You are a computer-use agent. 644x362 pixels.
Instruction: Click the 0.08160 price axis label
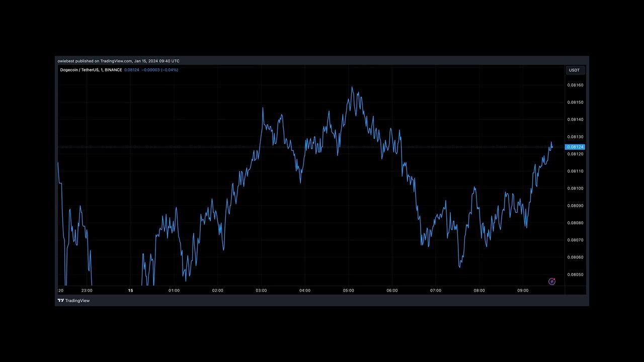tap(575, 85)
